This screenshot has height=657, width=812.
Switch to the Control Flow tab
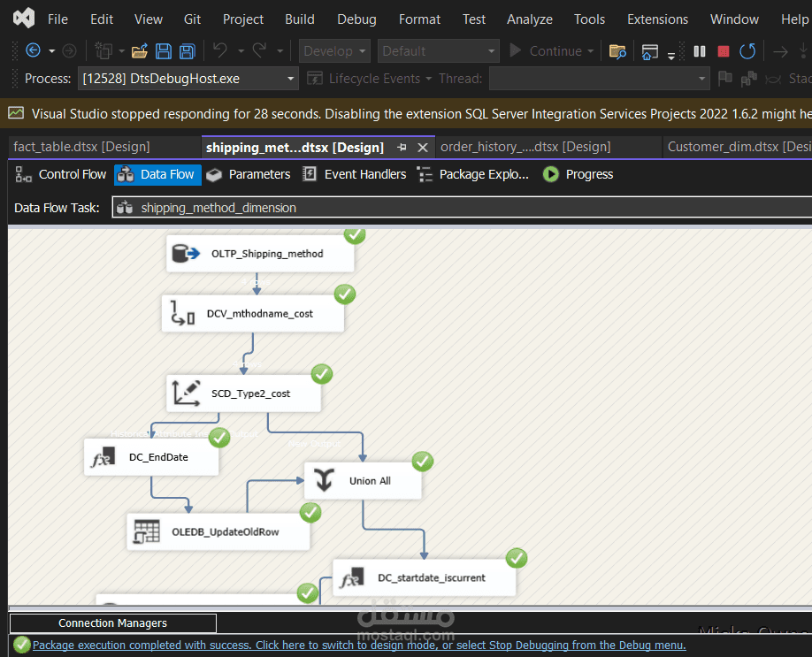61,174
